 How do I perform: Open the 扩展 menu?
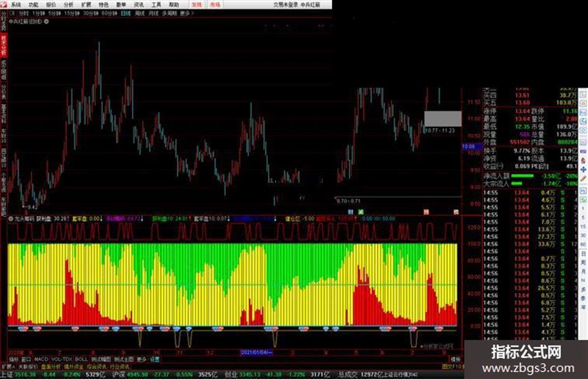point(86,5)
